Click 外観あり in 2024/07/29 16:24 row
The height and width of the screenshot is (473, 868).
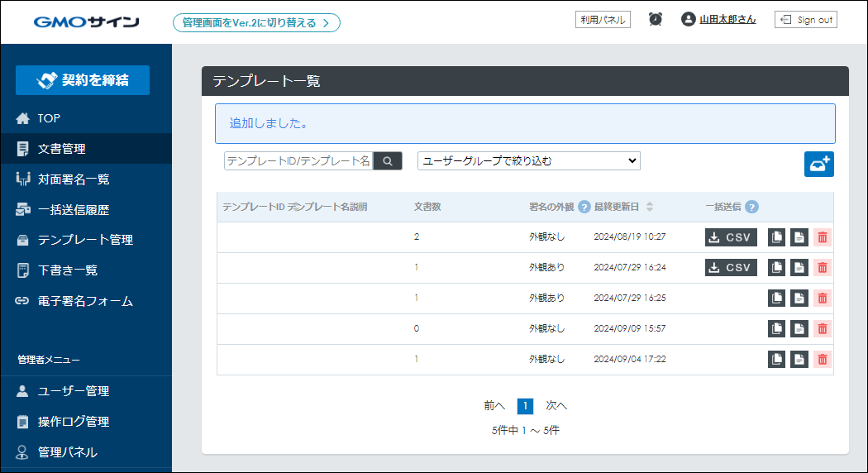pyautogui.click(x=546, y=268)
